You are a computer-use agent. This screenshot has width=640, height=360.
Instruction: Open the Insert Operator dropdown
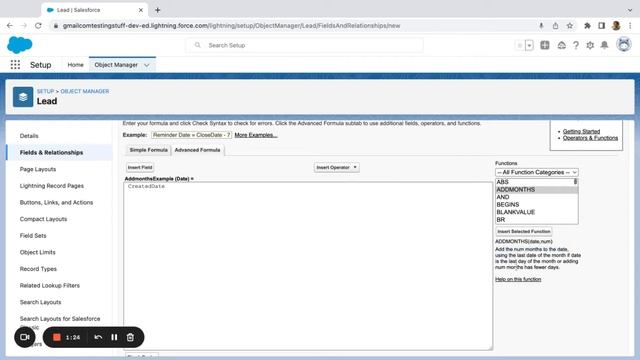click(x=337, y=167)
